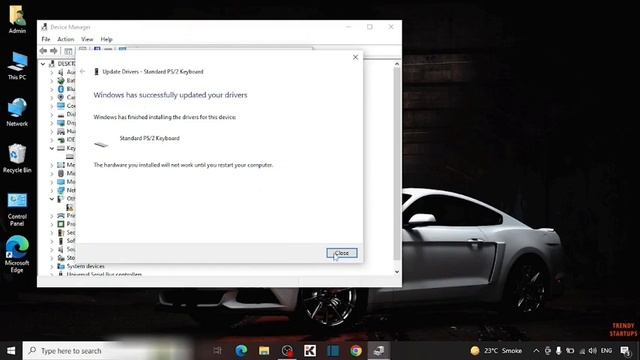Viewport: 640px width, 360px height.
Task: Click the back arrow beside Update Drivers title
Action: click(82, 71)
